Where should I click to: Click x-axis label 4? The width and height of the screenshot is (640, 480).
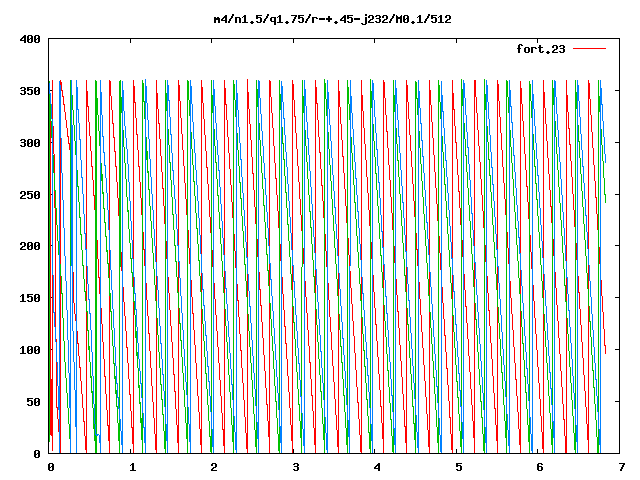[x=377, y=467]
